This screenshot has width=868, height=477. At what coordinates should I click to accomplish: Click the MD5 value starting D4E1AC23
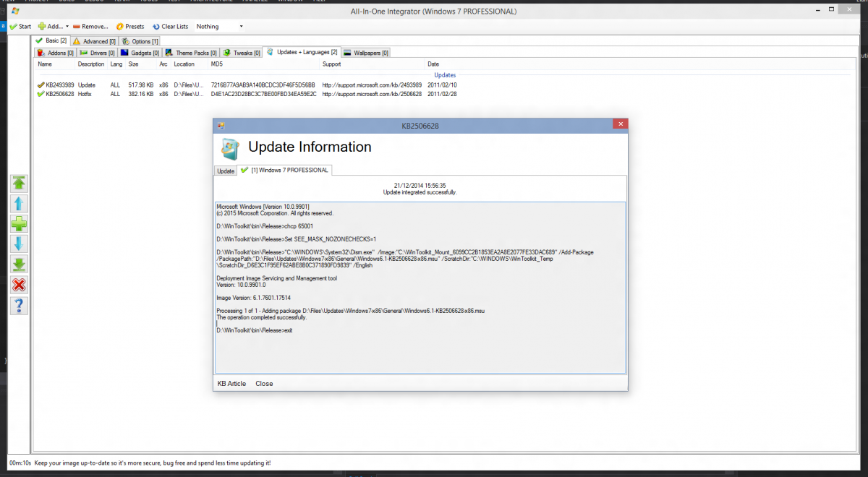coord(263,94)
